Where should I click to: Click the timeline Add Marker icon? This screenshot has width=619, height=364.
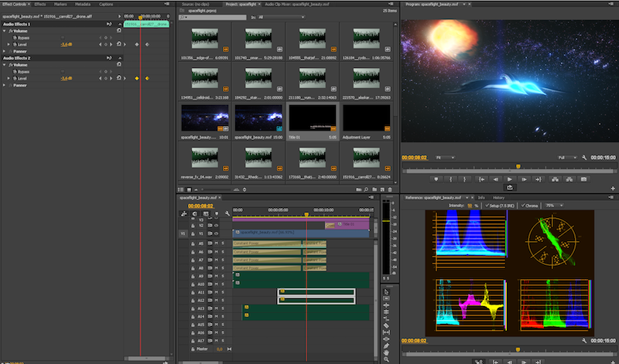(x=217, y=213)
